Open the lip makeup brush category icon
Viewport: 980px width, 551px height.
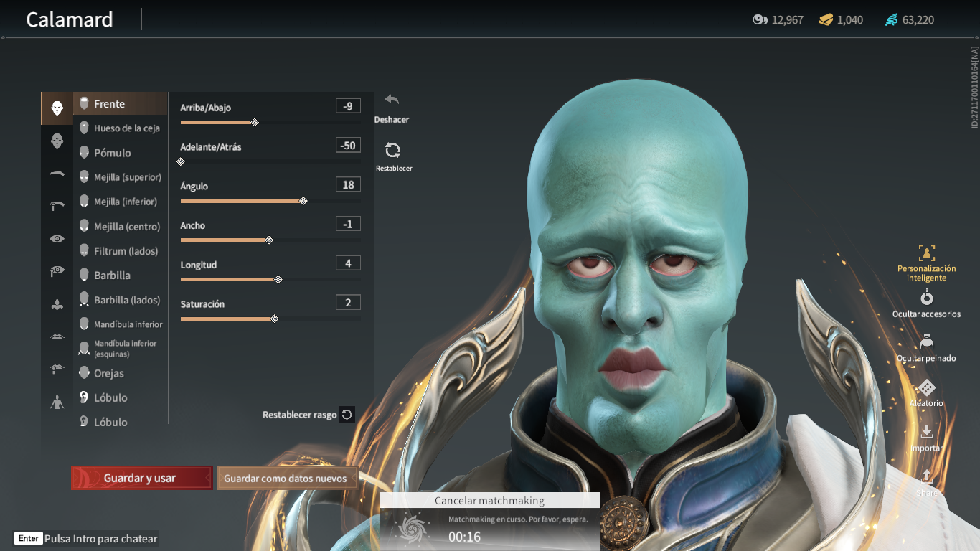click(x=57, y=369)
